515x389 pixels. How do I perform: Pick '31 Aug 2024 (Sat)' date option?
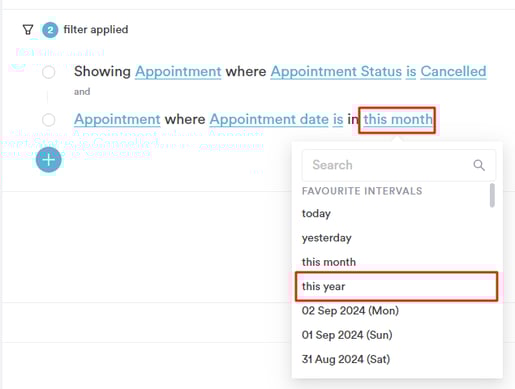pos(346,359)
